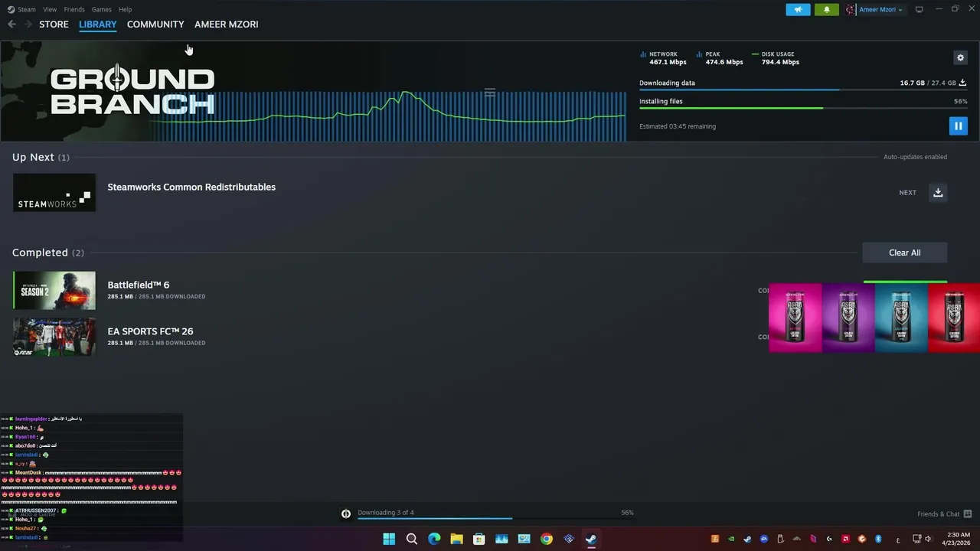The image size is (980, 551).
Task: Go forward with the right arrow
Action: (x=28, y=24)
